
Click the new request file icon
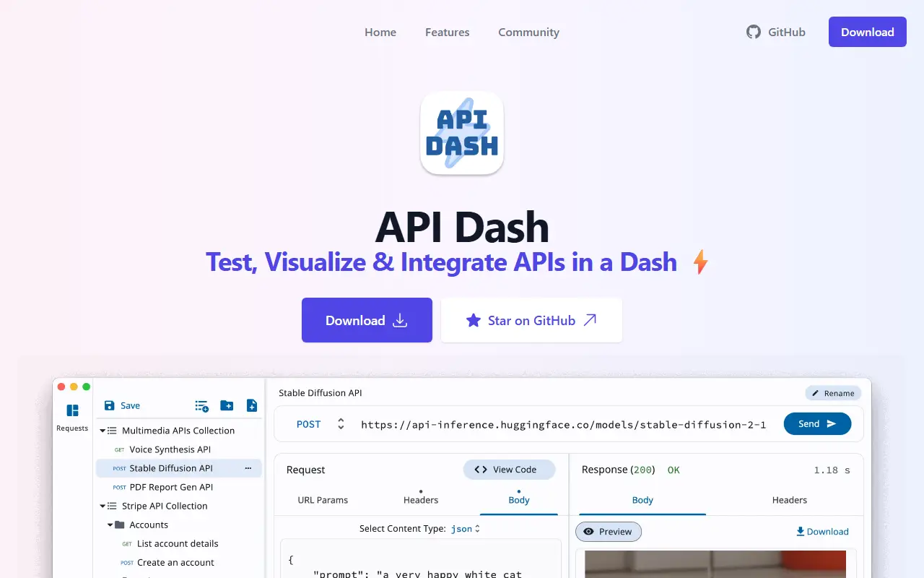pyautogui.click(x=252, y=405)
